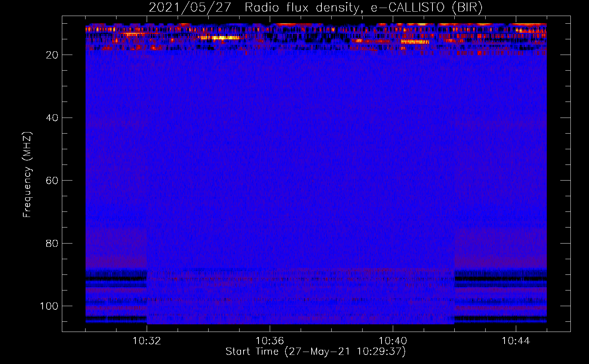This screenshot has width=589, height=364.
Task: Click the 10:36 time tick label
Action: (x=270, y=341)
